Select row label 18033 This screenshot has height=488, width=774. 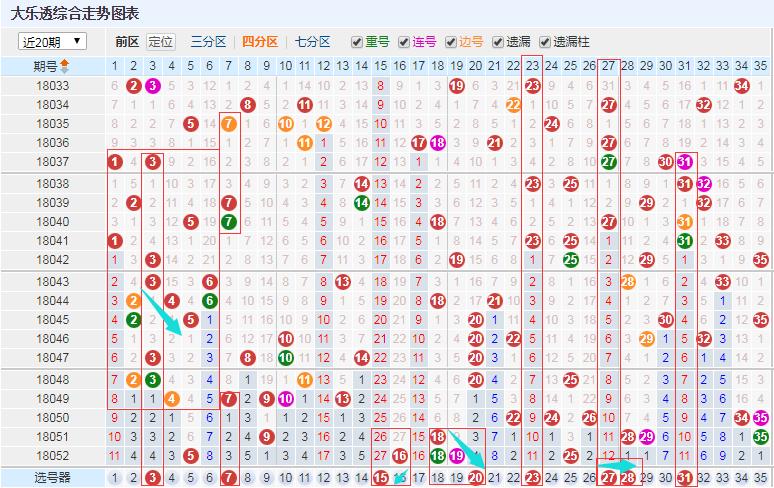53,86
